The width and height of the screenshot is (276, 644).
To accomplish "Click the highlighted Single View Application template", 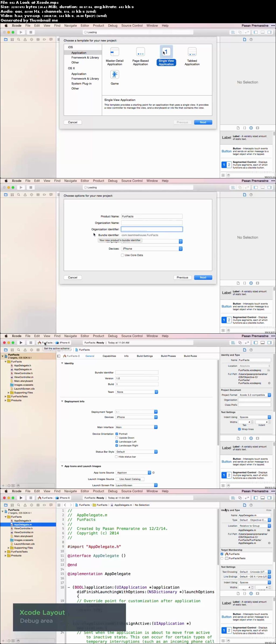I will click(x=166, y=56).
